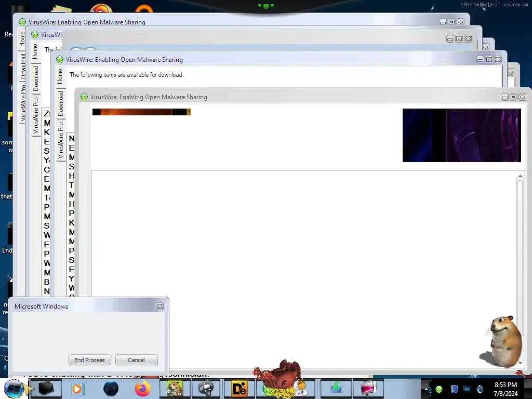Image resolution: width=532 pixels, height=399 pixels.
Task: Maximize the rearmost VirusWire window
Action: 451,22
